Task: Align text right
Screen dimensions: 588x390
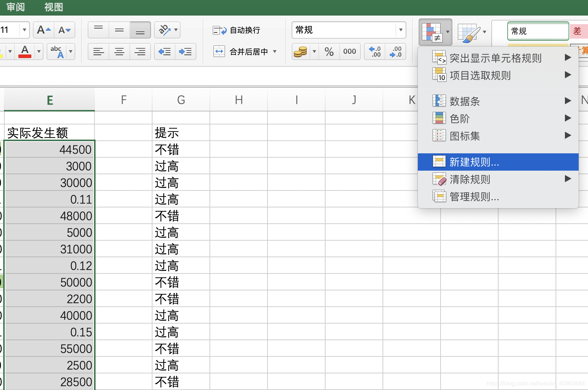Action: [140, 52]
